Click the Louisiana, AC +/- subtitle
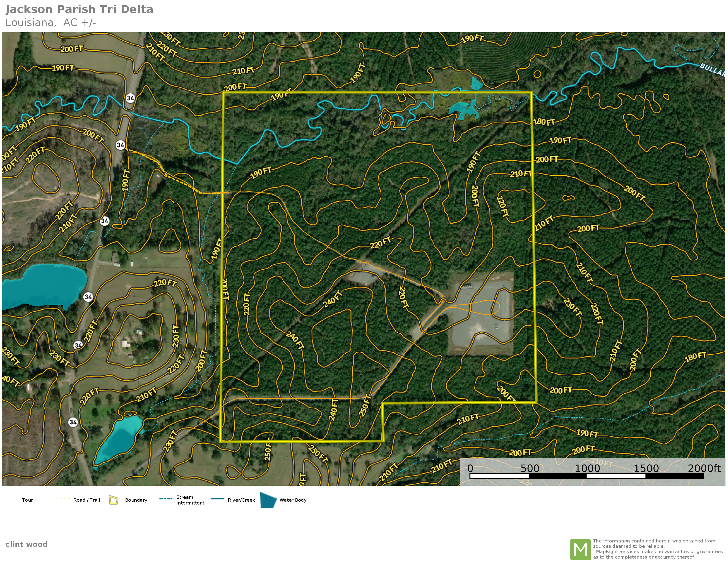728x563 pixels. pyautogui.click(x=51, y=23)
